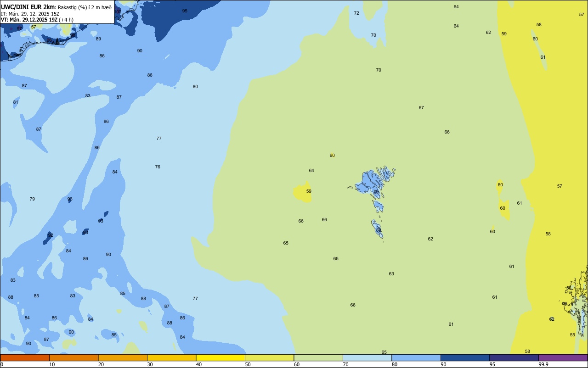Select the map value '76'
Screen dimensions: 588x368
(x=158, y=167)
